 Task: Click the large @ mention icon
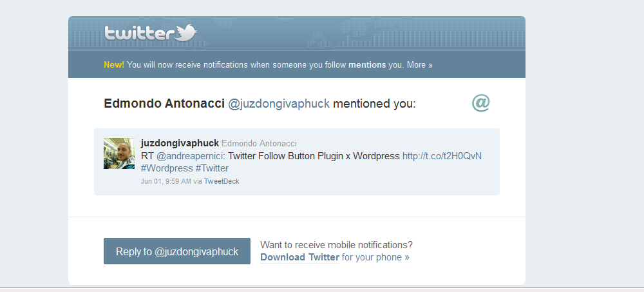(480, 102)
